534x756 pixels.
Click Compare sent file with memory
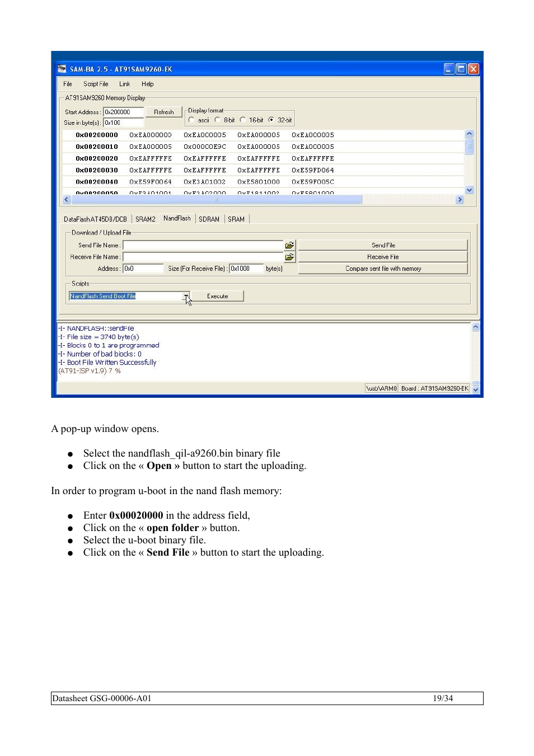pyautogui.click(x=383, y=269)
